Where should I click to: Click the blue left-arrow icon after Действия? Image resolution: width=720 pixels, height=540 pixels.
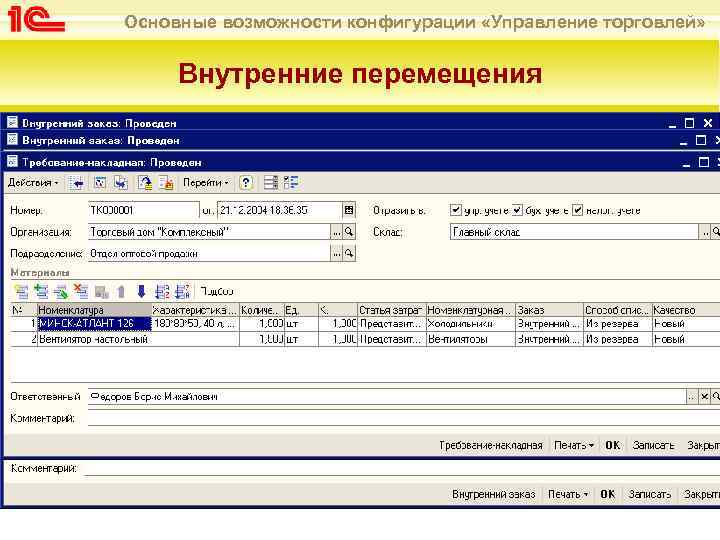[77, 184]
